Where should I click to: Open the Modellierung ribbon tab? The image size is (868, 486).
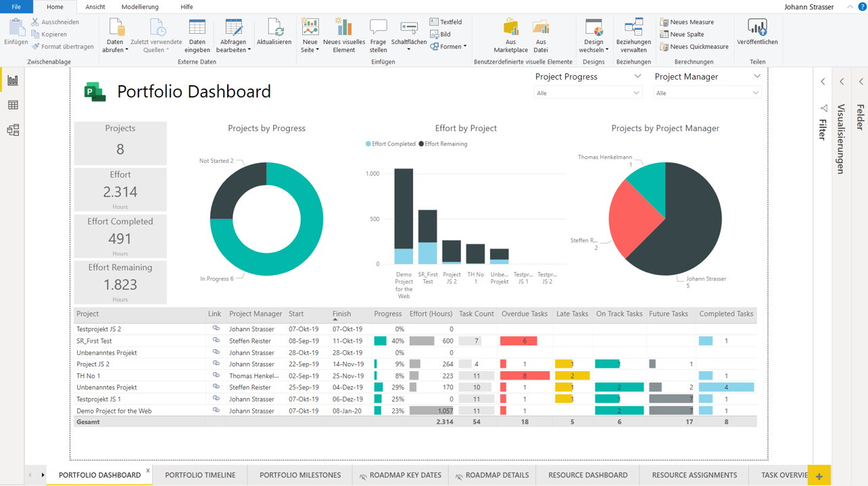[140, 7]
